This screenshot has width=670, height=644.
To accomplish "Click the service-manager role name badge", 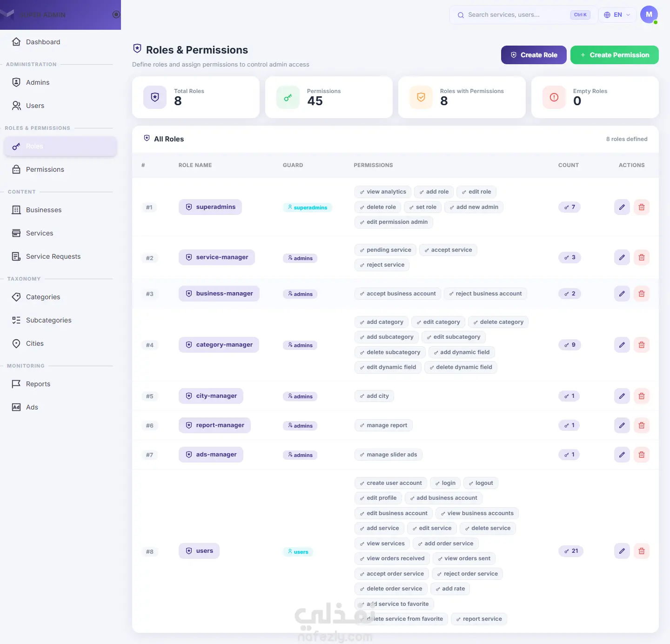I will coord(217,257).
